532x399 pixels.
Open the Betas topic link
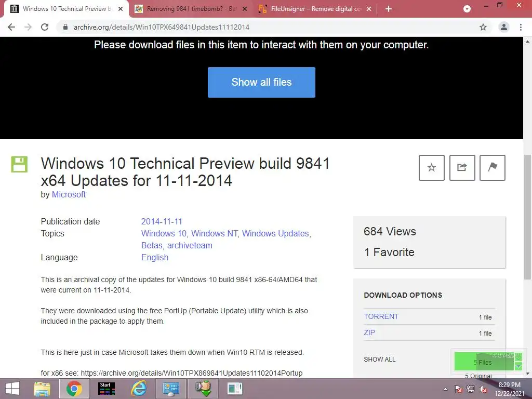point(152,245)
